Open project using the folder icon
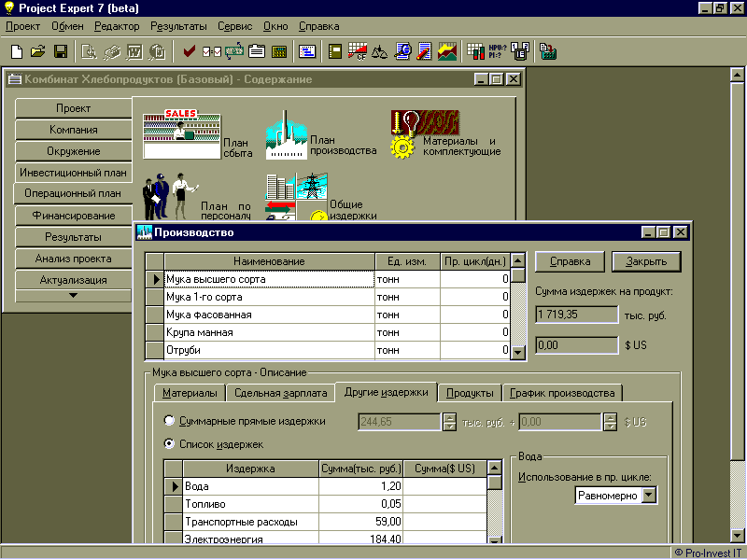 tap(38, 51)
